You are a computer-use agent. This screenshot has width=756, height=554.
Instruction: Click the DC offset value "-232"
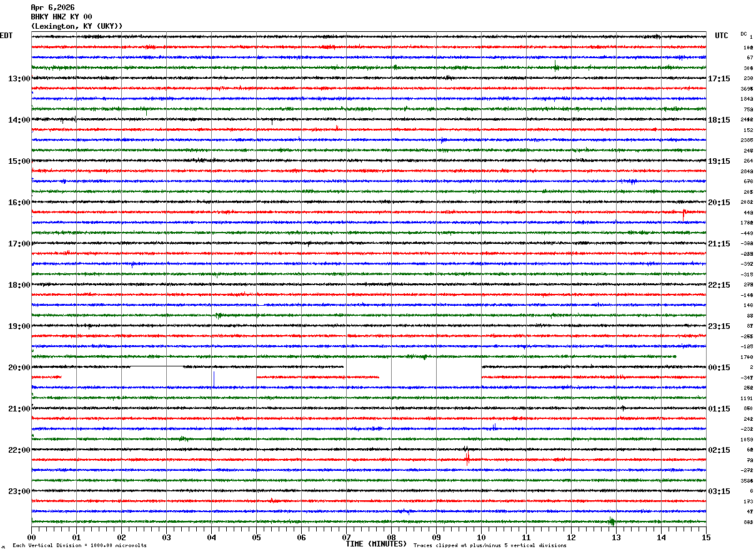[747, 429]
